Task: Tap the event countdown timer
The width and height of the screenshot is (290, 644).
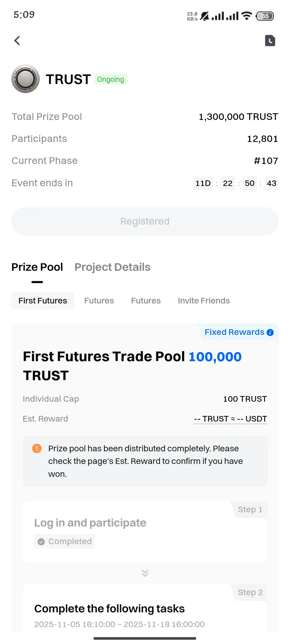Action: point(235,183)
